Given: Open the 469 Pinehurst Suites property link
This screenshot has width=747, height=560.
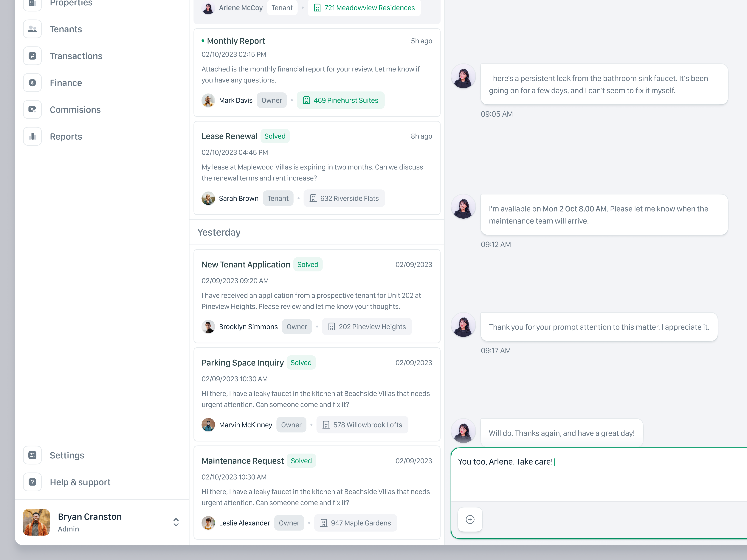Looking at the screenshot, I should point(340,100).
